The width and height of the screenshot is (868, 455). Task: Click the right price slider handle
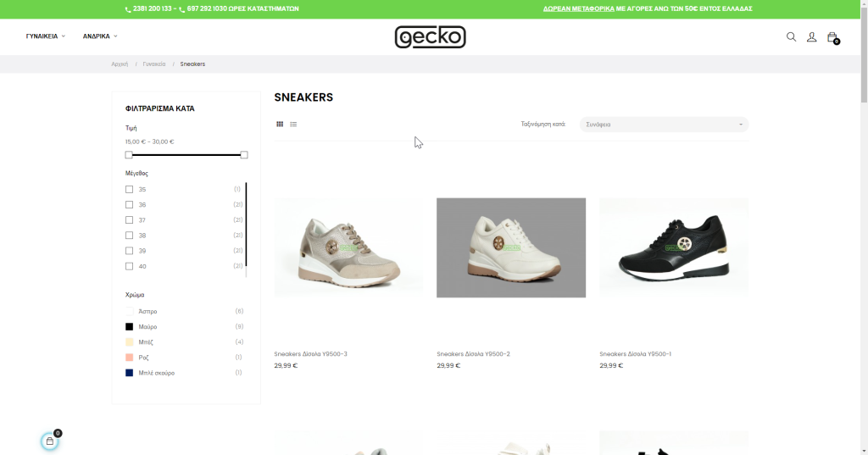click(244, 155)
